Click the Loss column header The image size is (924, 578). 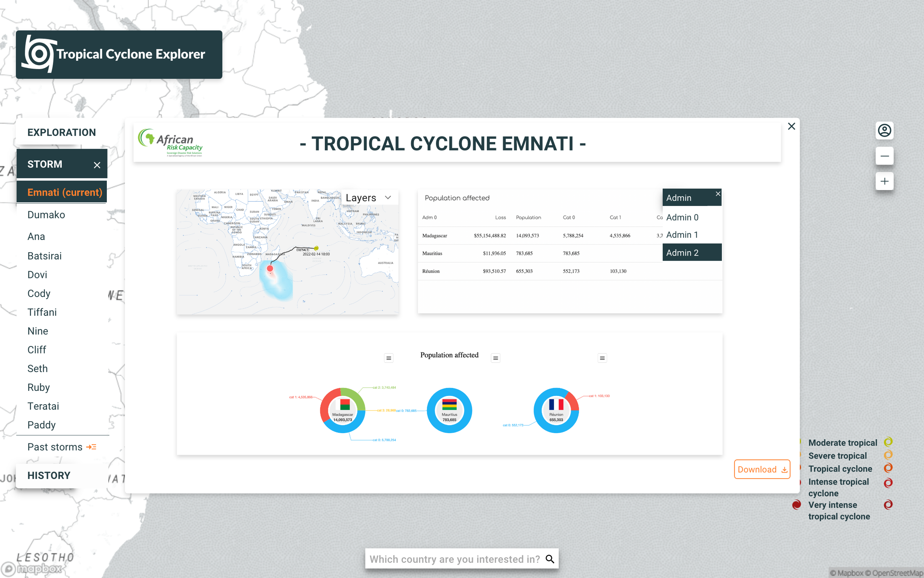500,217
